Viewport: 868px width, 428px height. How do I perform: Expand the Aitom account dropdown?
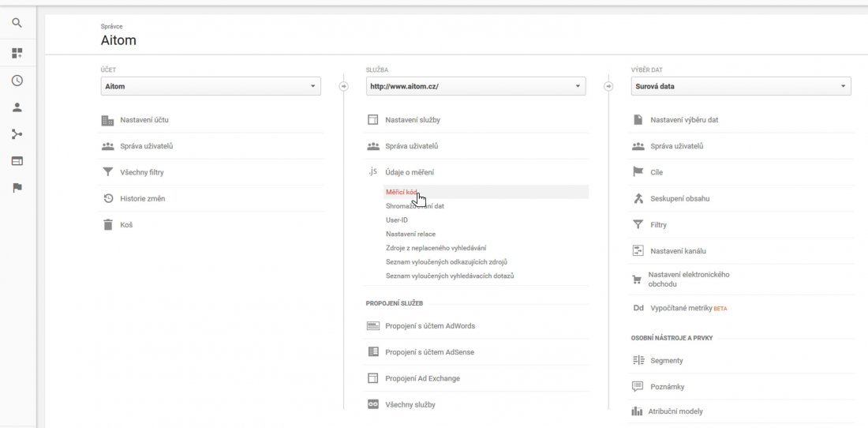[x=211, y=86]
